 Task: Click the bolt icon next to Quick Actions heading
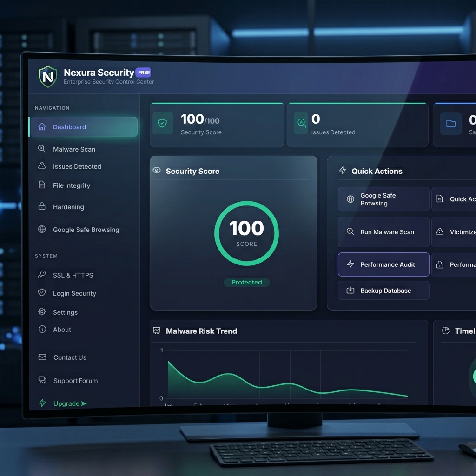tap(343, 170)
